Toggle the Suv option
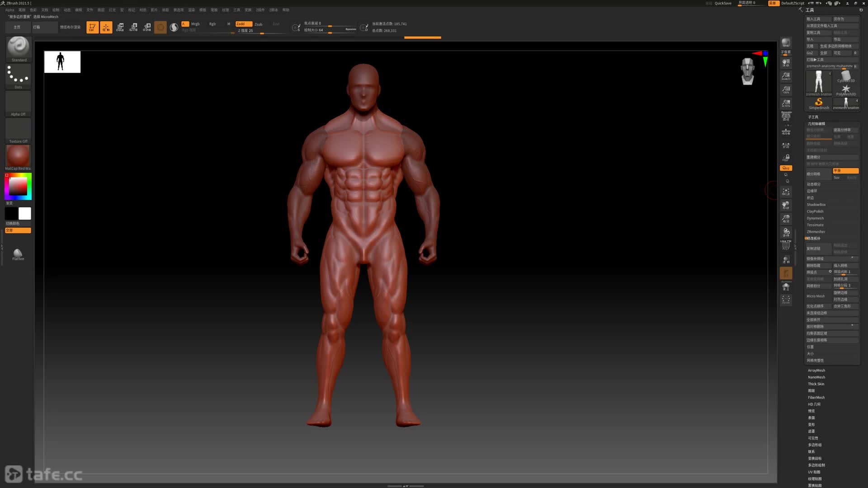Image resolution: width=868 pixels, height=488 pixels. pos(837,178)
